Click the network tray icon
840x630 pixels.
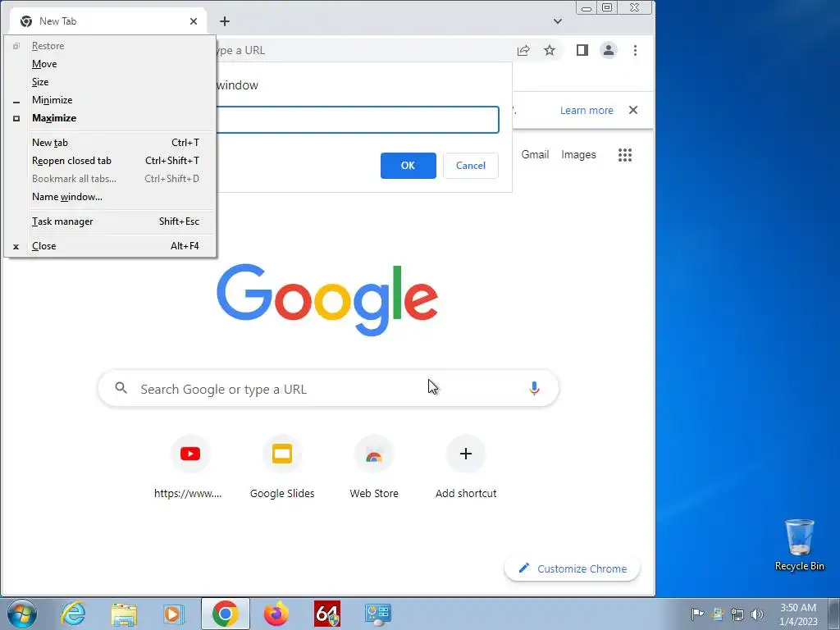click(x=737, y=614)
